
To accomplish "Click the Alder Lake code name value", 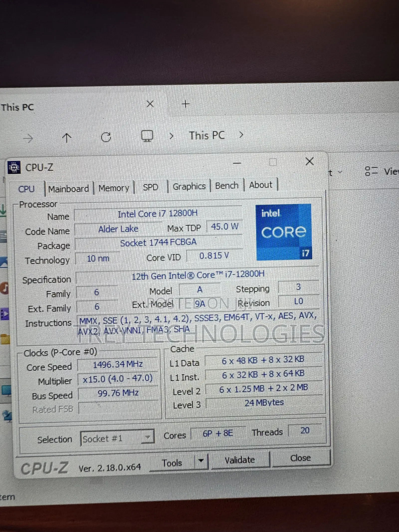I will pos(118,229).
